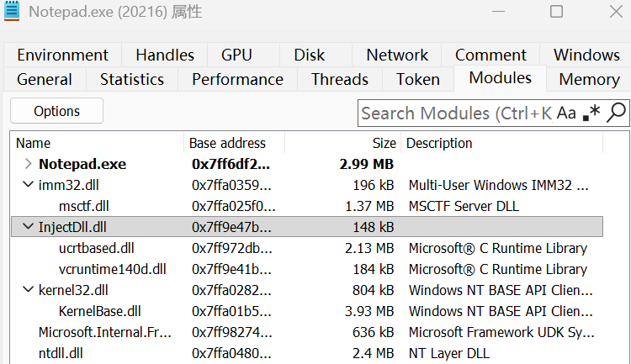This screenshot has height=364, width=631.
Task: Go to the Memory tab
Action: coord(589,80)
